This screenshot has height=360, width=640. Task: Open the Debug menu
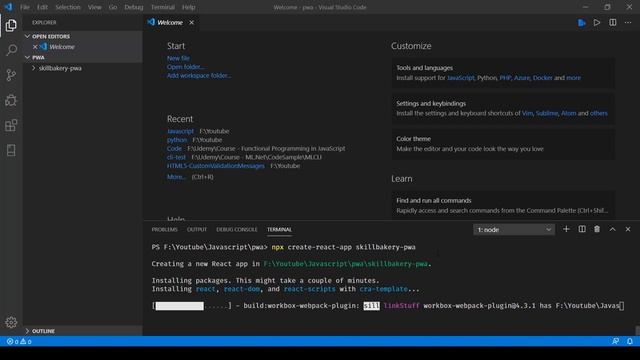click(x=133, y=7)
